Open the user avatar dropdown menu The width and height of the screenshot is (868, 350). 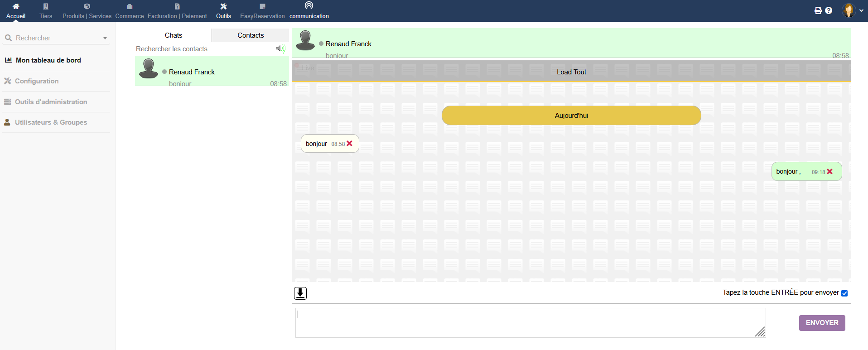(x=853, y=10)
